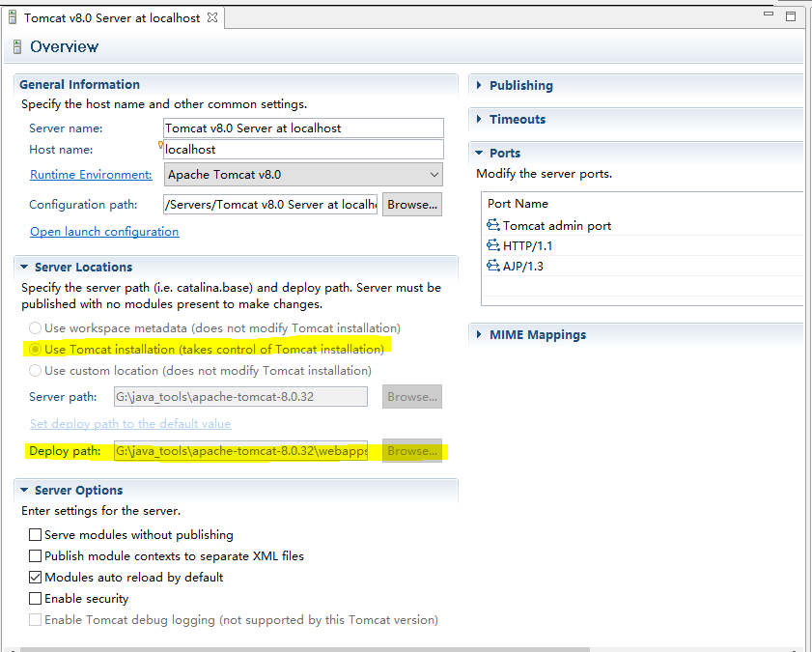812x652 pixels.
Task: Select the AJP/1.3 port row
Action: point(642,266)
